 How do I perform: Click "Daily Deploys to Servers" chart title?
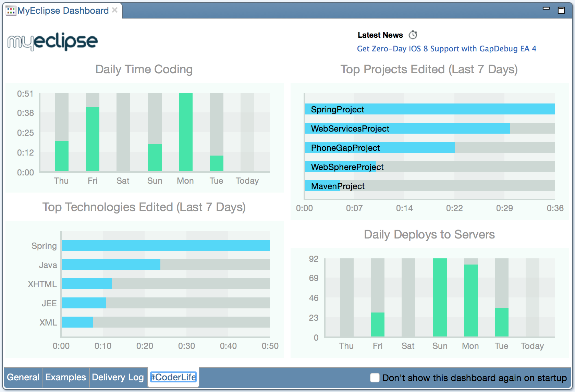tap(429, 234)
